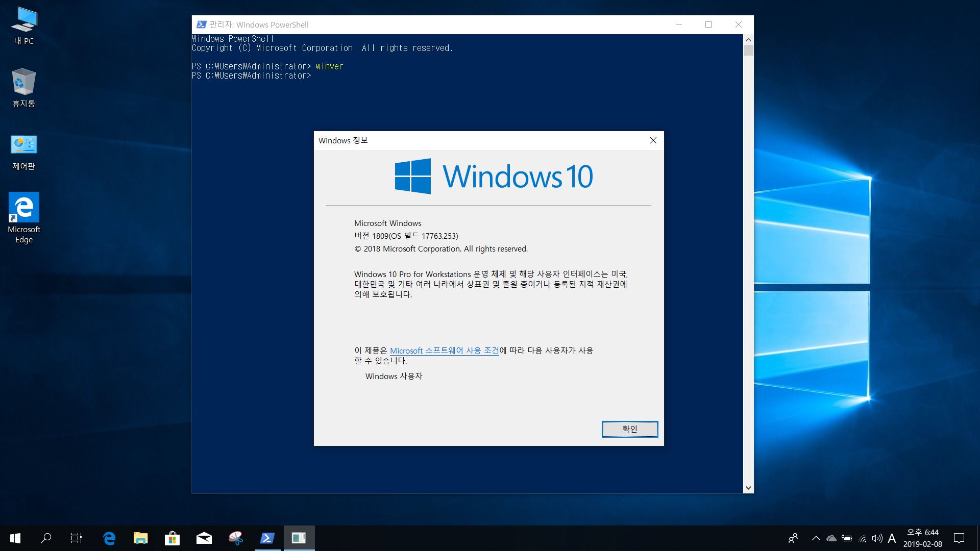Switch to PowerShell taskbar button
Image resolution: width=980 pixels, height=551 pixels.
tap(267, 538)
